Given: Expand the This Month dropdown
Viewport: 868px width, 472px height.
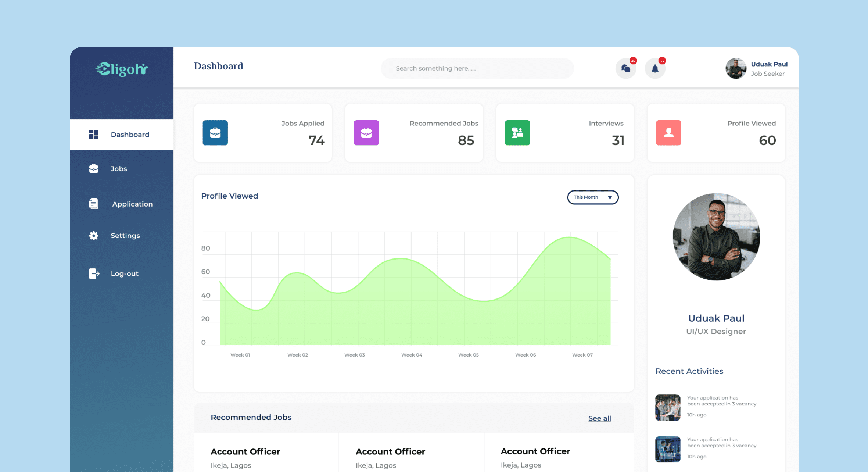Looking at the screenshot, I should [588, 197].
